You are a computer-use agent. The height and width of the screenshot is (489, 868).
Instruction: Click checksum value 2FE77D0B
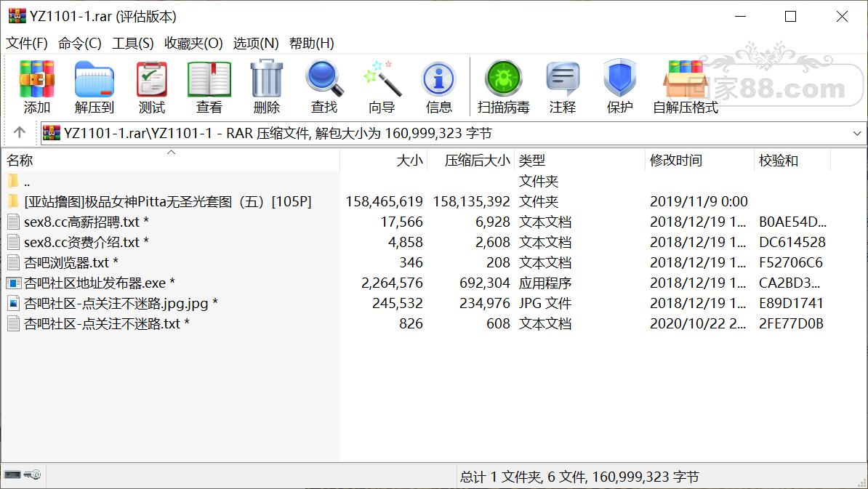click(x=791, y=323)
